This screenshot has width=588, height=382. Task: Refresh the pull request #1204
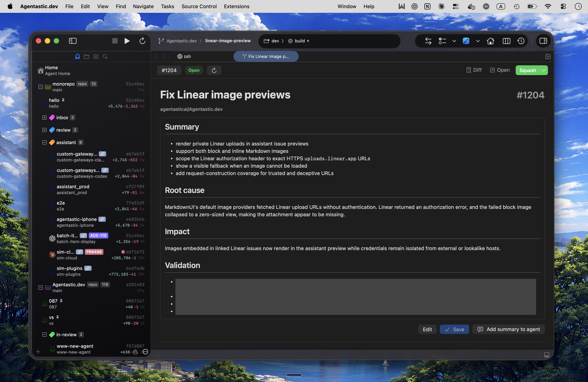click(214, 70)
